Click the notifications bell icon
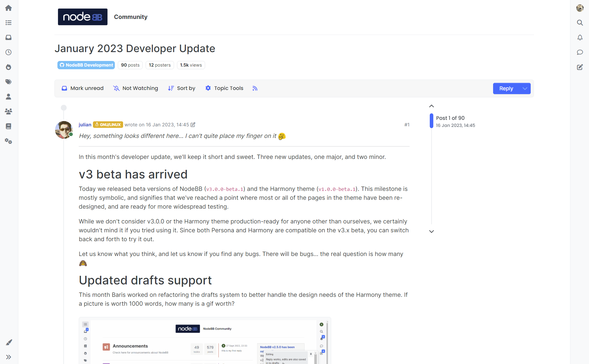The image size is (589, 364). click(580, 38)
